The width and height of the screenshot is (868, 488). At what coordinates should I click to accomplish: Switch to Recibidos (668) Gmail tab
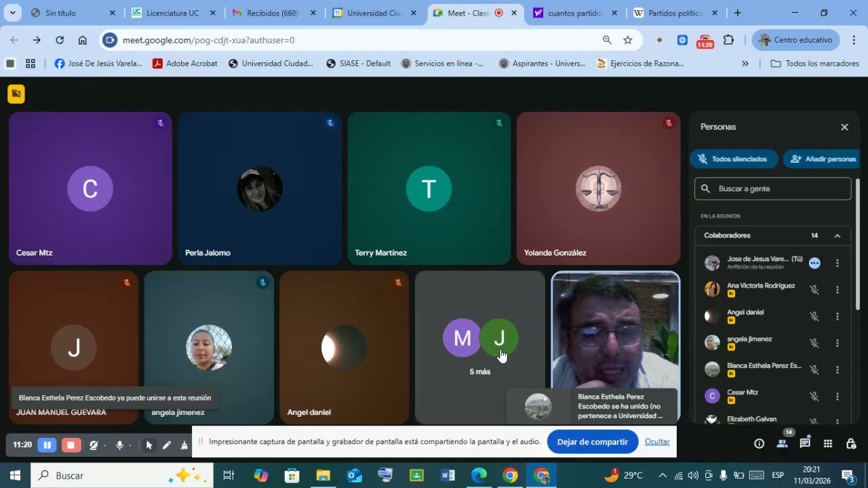click(273, 13)
